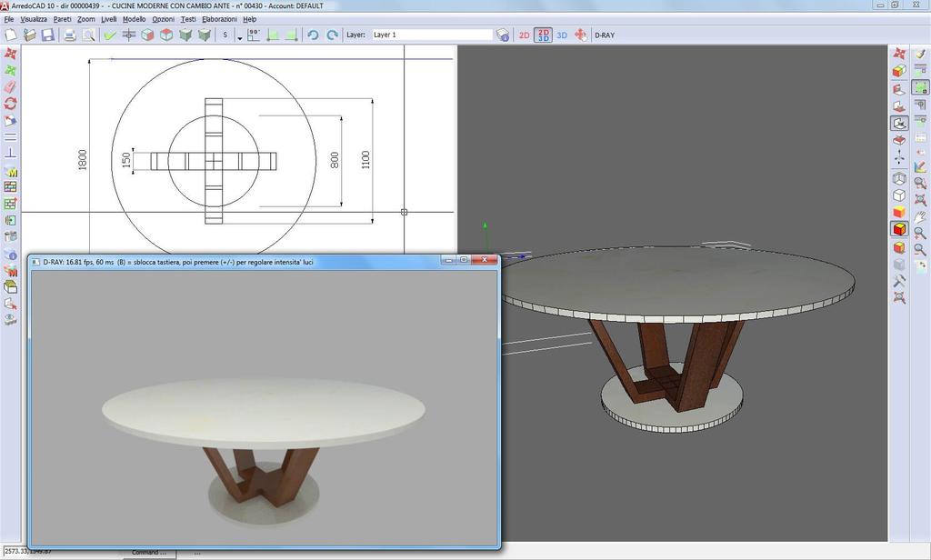The height and width of the screenshot is (560, 931).
Task: Click the 1800 dimension text in the 2D plan
Action: (x=83, y=160)
